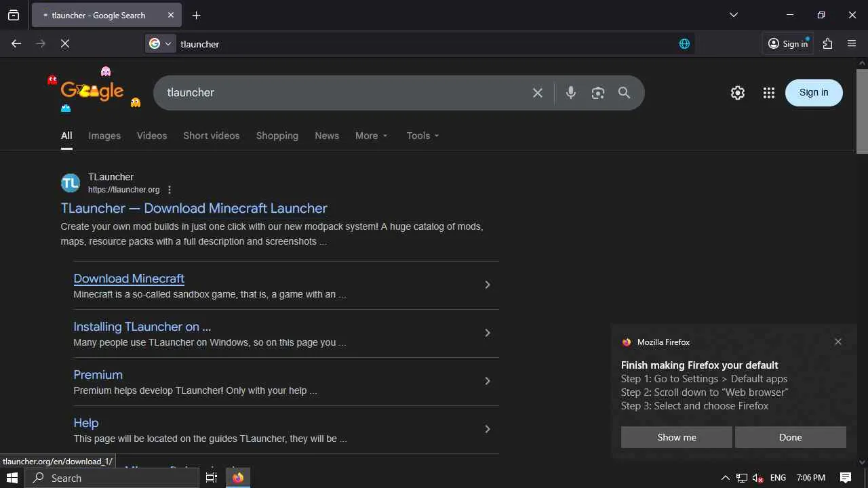
Task: Open the Windows Start menu
Action: (12, 478)
